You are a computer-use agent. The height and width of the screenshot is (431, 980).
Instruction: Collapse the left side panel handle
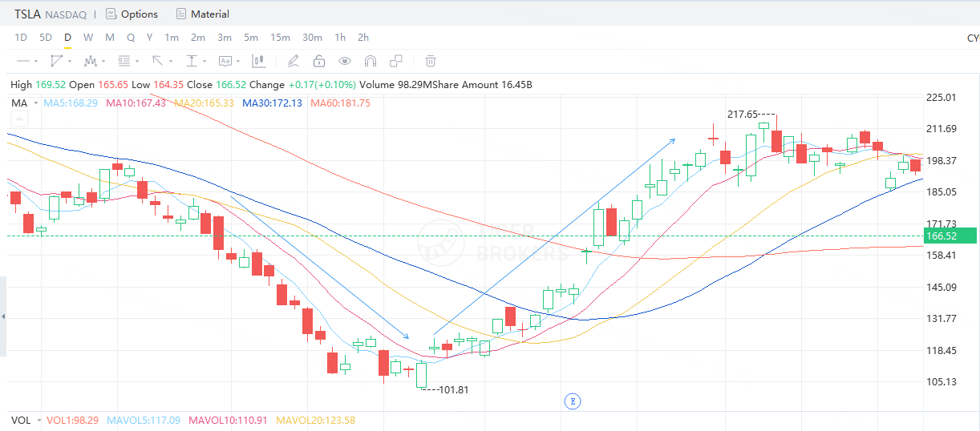click(3, 316)
